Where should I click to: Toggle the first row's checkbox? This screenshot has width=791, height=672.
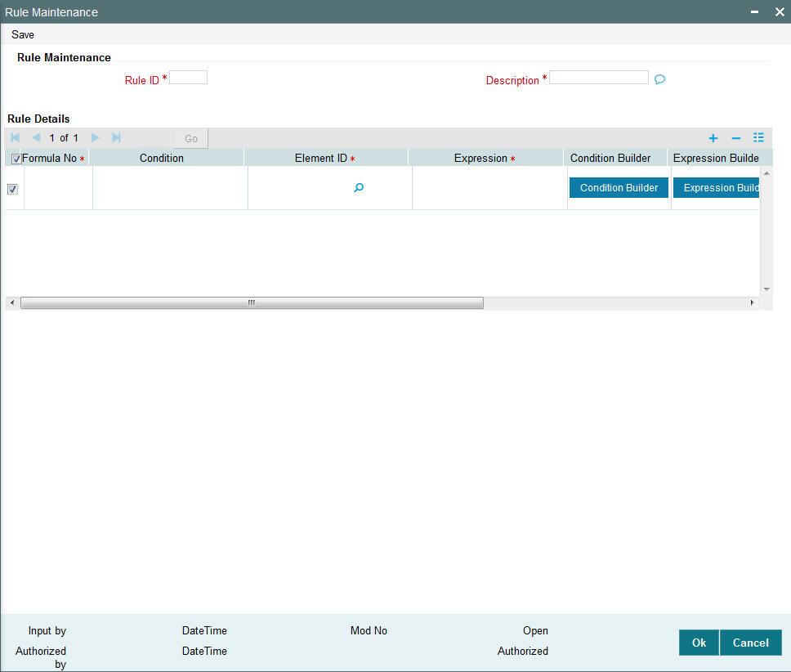tap(12, 189)
